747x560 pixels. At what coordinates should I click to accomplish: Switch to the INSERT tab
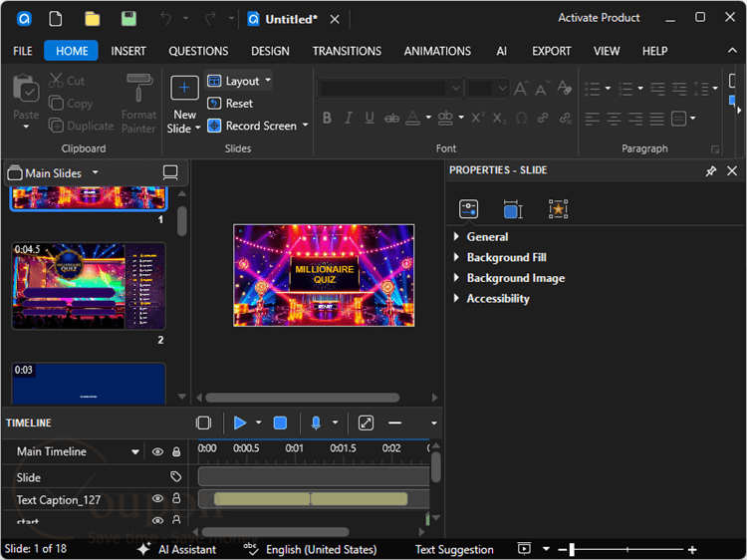click(x=128, y=51)
